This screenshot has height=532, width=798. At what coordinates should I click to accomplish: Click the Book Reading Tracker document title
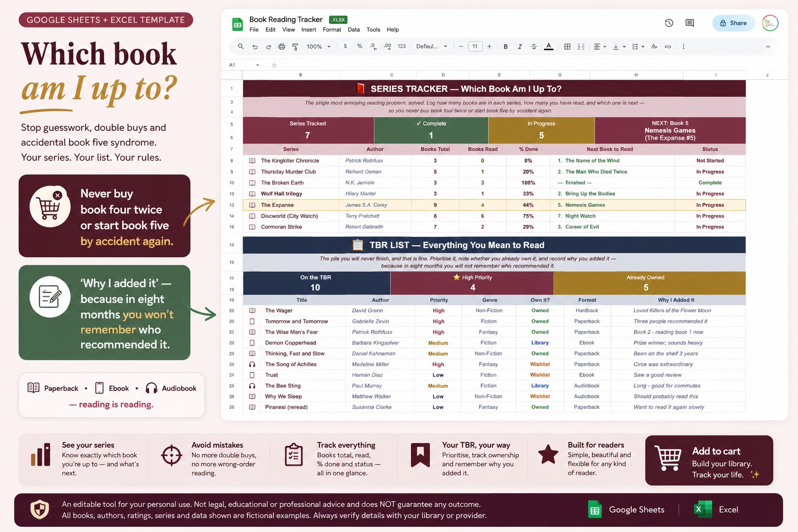click(286, 19)
